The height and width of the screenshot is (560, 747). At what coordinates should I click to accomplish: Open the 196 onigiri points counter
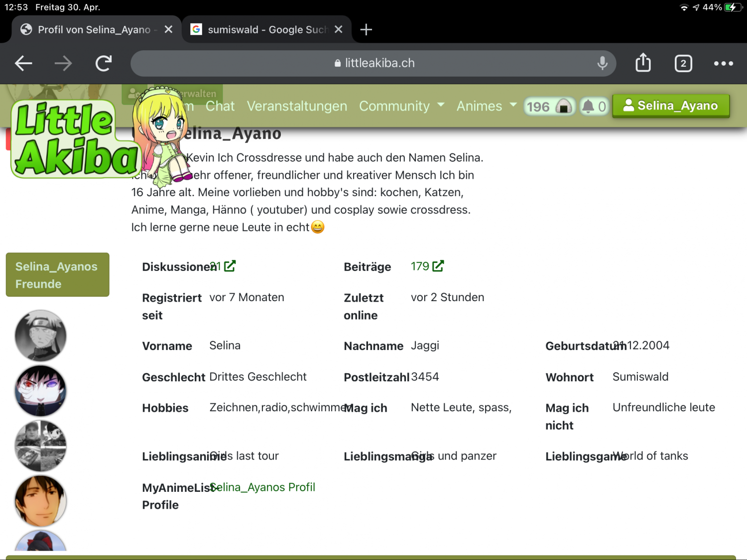click(549, 107)
